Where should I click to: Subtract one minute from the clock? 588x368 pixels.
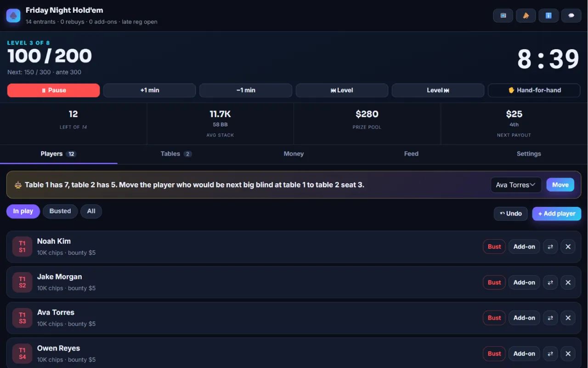click(x=246, y=90)
